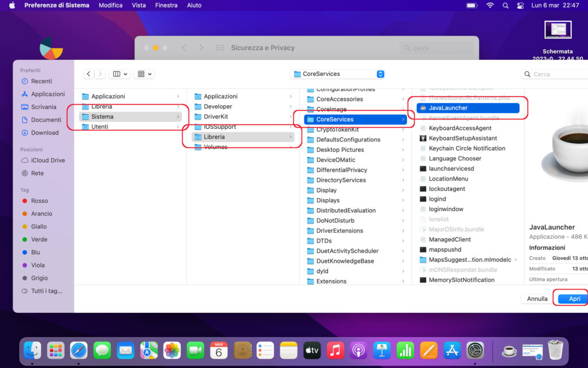Open the column view mode dropdown
The height and width of the screenshot is (368, 588).
[x=119, y=74]
